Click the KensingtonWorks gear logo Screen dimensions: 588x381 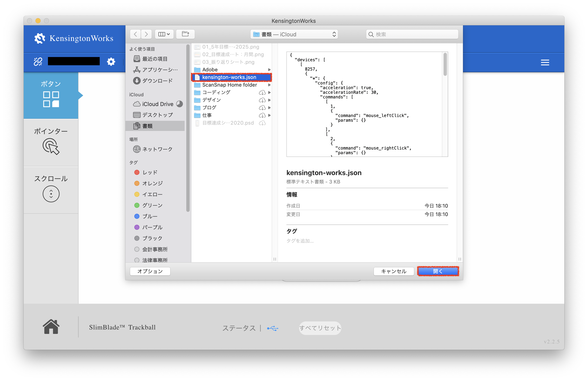[39, 38]
